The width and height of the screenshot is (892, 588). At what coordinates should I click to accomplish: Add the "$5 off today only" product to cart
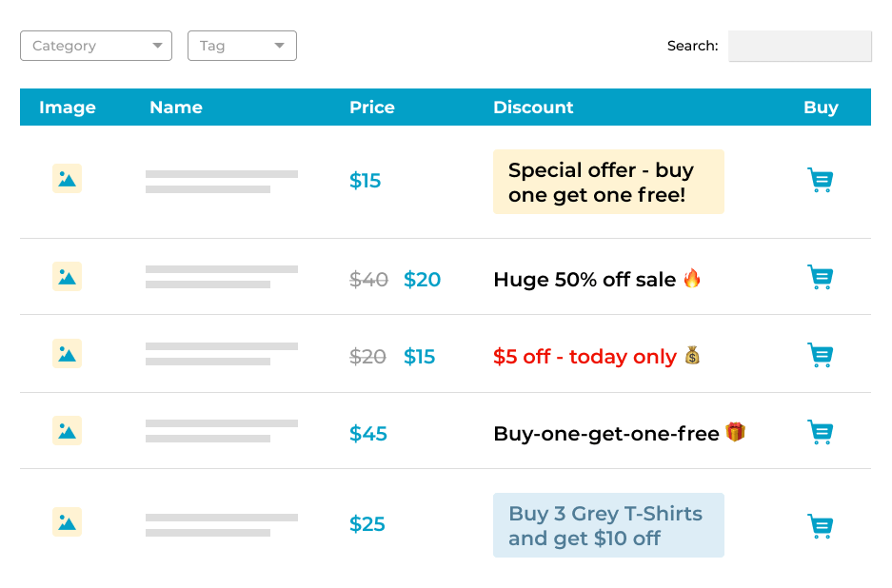[x=820, y=354]
